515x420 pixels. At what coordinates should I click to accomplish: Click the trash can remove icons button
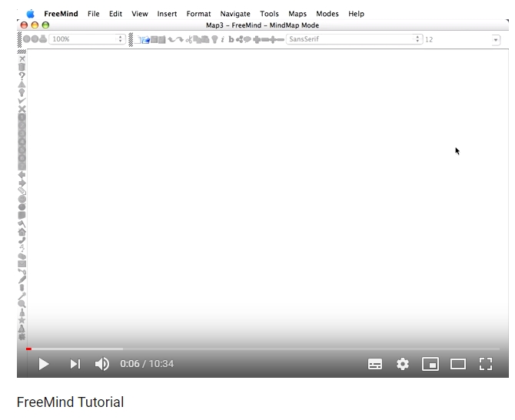point(22,67)
